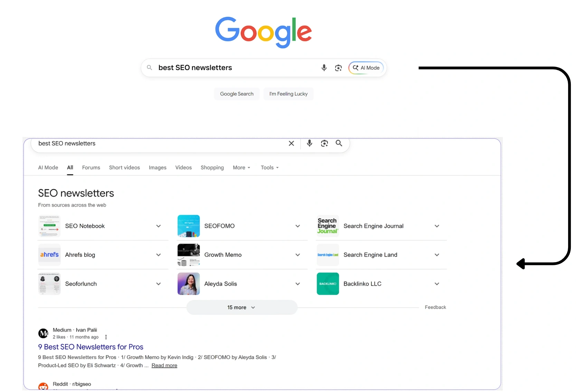Switch to the Images tab
Screen dimensions: 576x392
point(158,168)
